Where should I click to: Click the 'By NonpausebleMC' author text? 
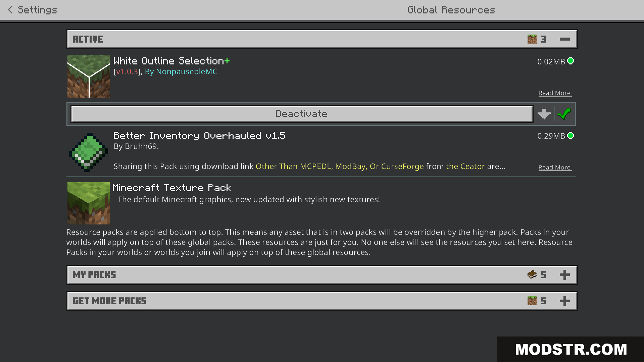(x=181, y=72)
